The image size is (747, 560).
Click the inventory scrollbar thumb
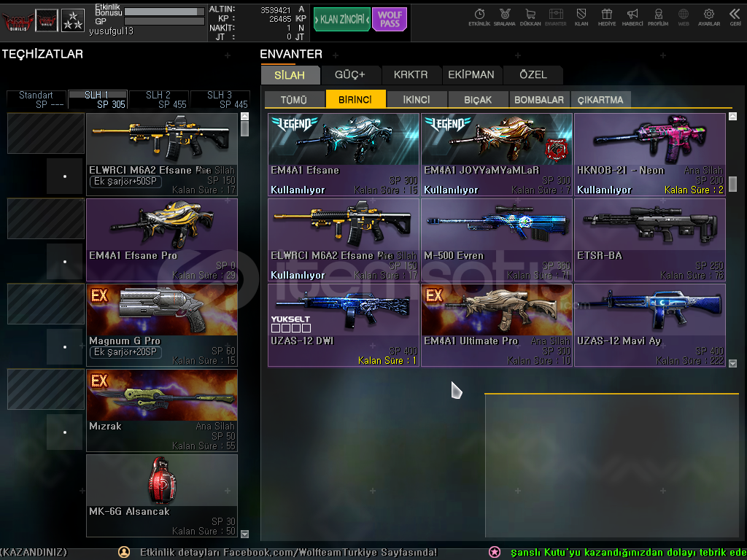coord(732,184)
